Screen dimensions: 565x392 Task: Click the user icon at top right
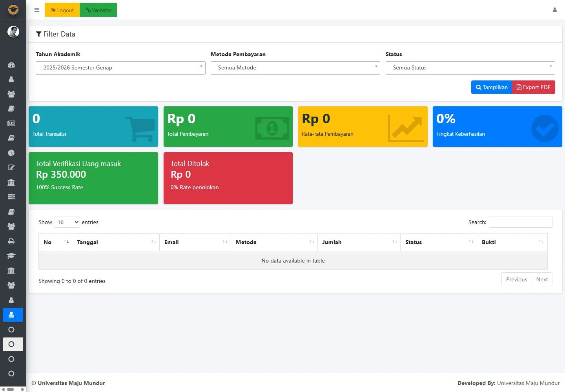tap(554, 10)
